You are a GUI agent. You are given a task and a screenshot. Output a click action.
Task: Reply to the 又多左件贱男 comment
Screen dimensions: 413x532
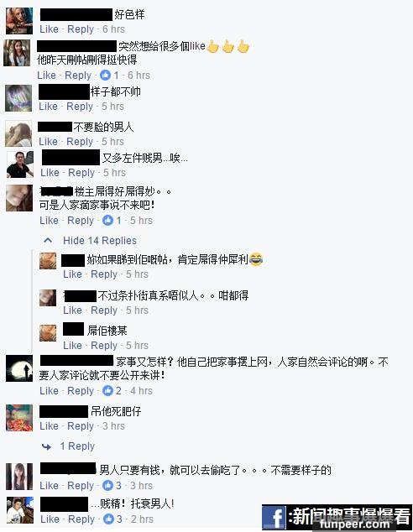coord(81,173)
